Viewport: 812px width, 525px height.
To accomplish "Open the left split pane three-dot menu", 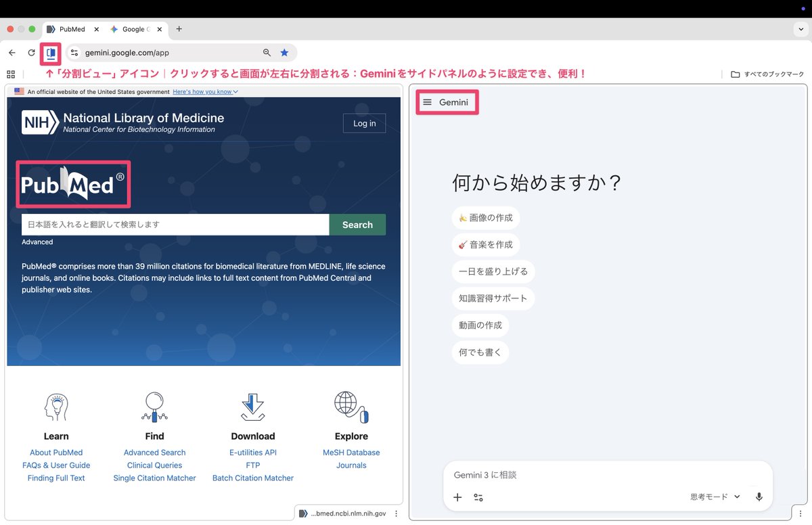I will (396, 513).
